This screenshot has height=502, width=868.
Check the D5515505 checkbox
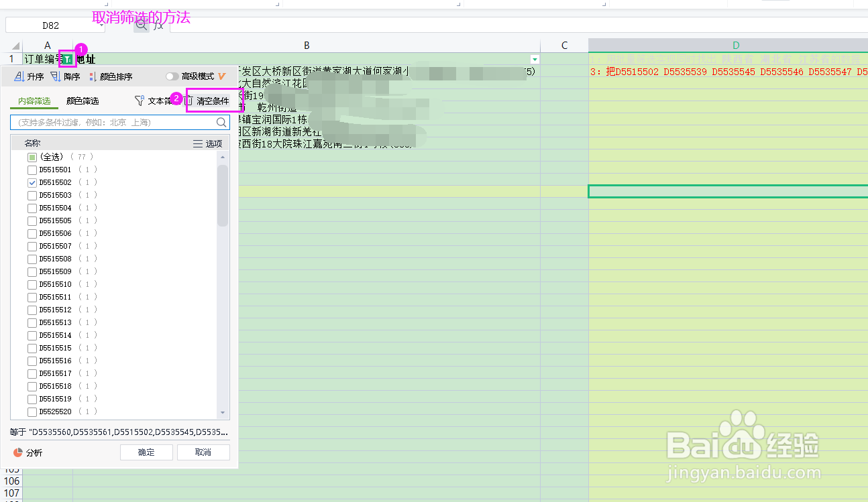coord(32,221)
